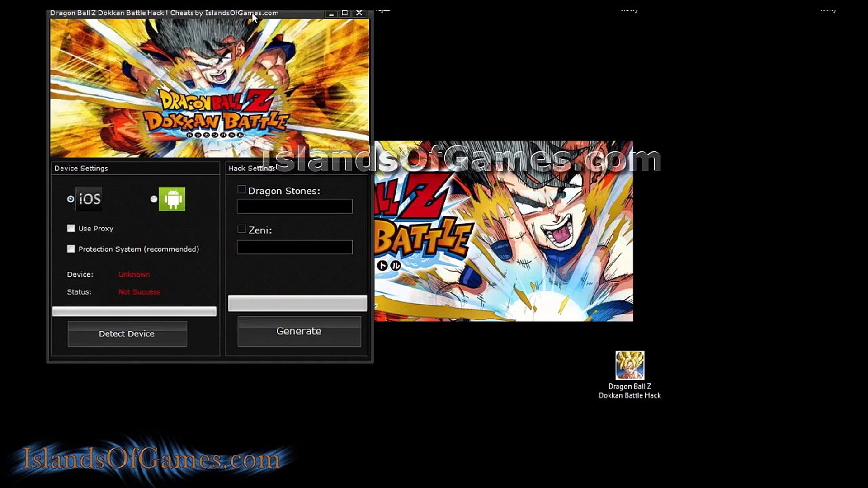Image resolution: width=868 pixels, height=488 pixels.
Task: Click the Zeni amount input field
Action: pos(295,247)
